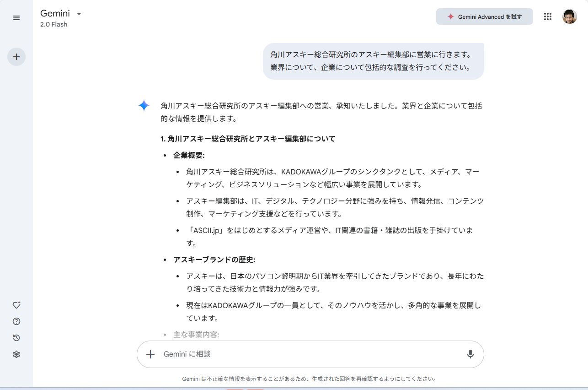Click the アスキーブランドの歴史: bullet heading
Viewport: 588px width, 390px height.
pos(214,260)
